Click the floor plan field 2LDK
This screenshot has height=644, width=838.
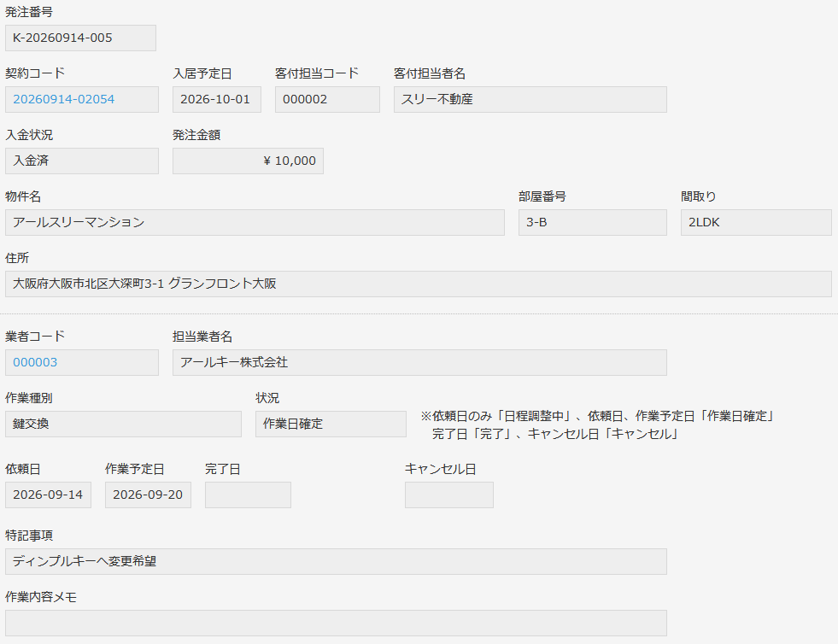[756, 222]
